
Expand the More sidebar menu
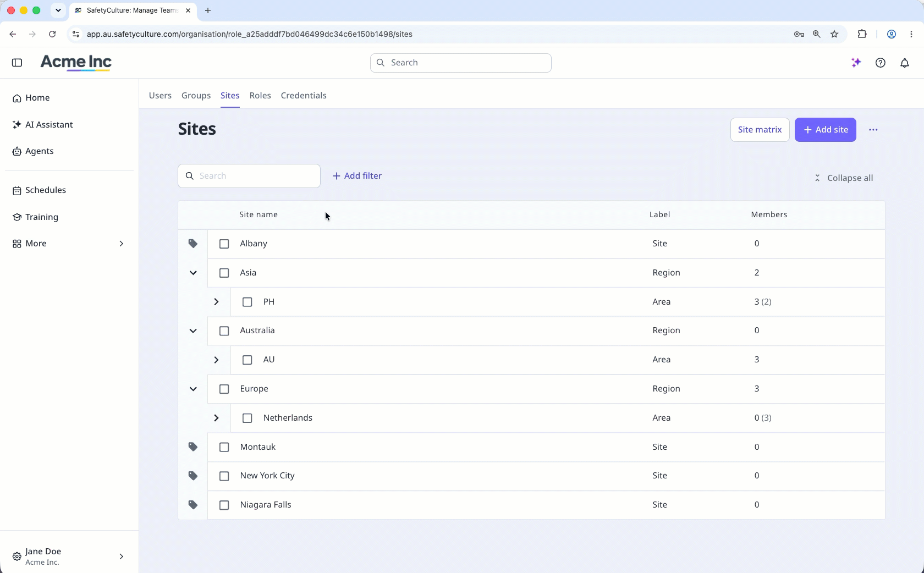coord(69,244)
